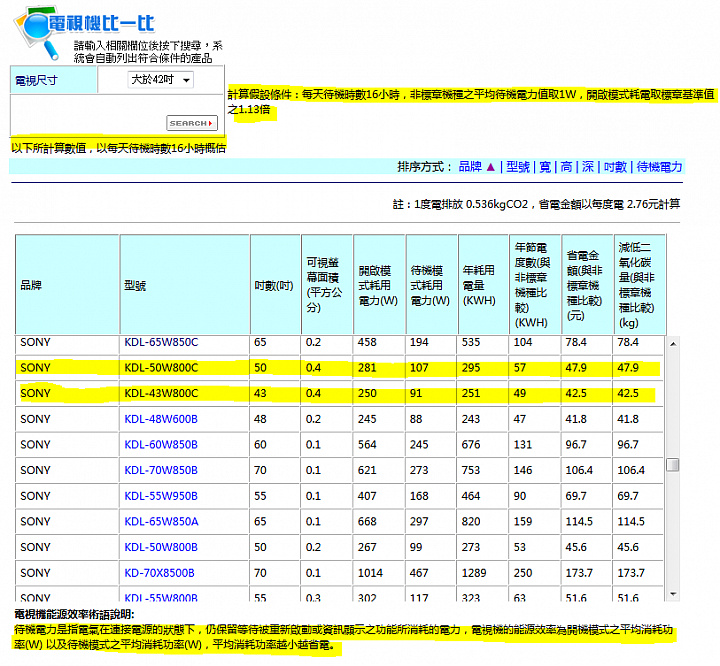720x666 pixels.
Task: Click table scrollbar down arrow
Action: pyautogui.click(x=673, y=594)
